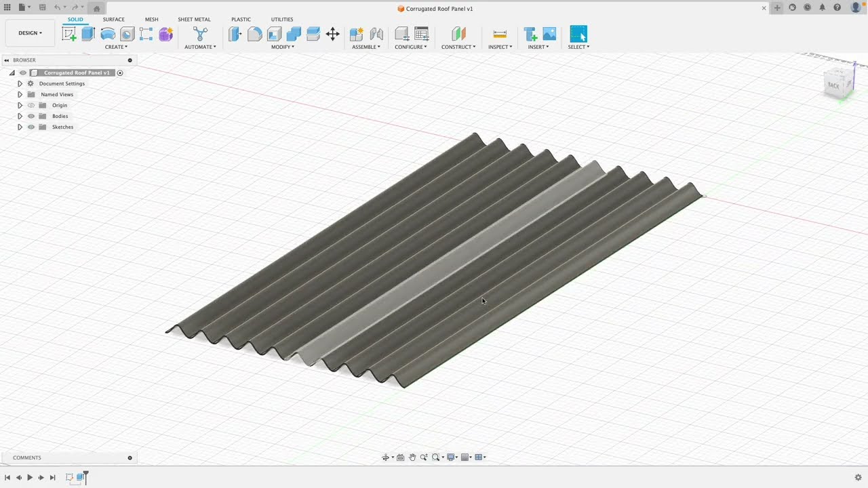
Task: Choose the Fillet tool
Action: (x=254, y=34)
